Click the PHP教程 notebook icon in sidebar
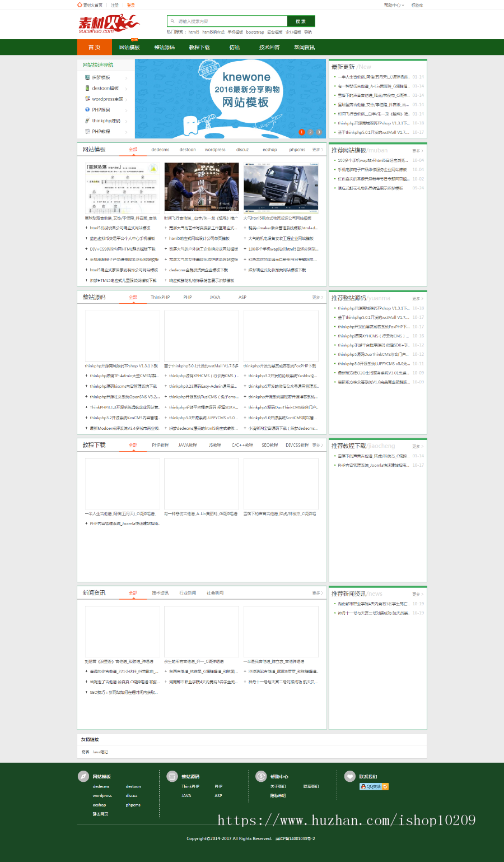Viewport: 504px width, 862px height. pos(87,132)
